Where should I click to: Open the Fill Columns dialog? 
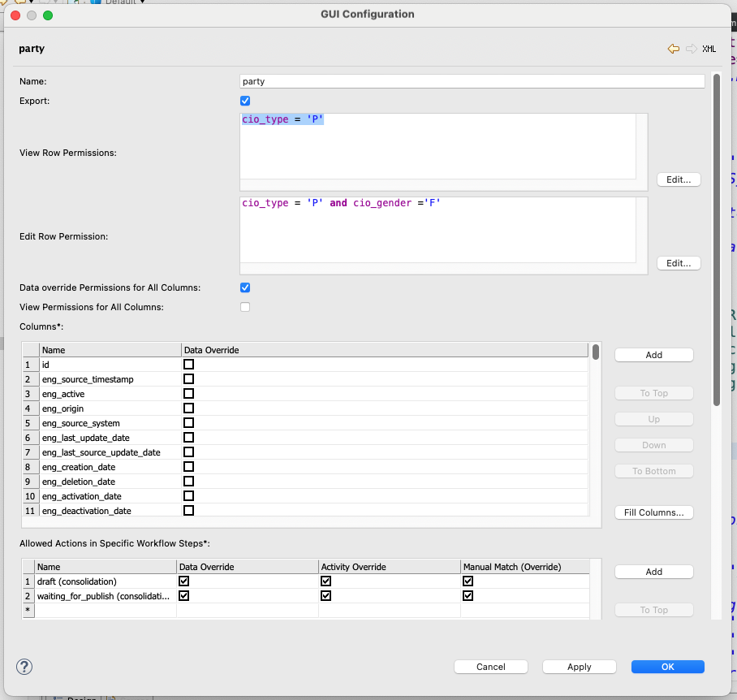[653, 512]
